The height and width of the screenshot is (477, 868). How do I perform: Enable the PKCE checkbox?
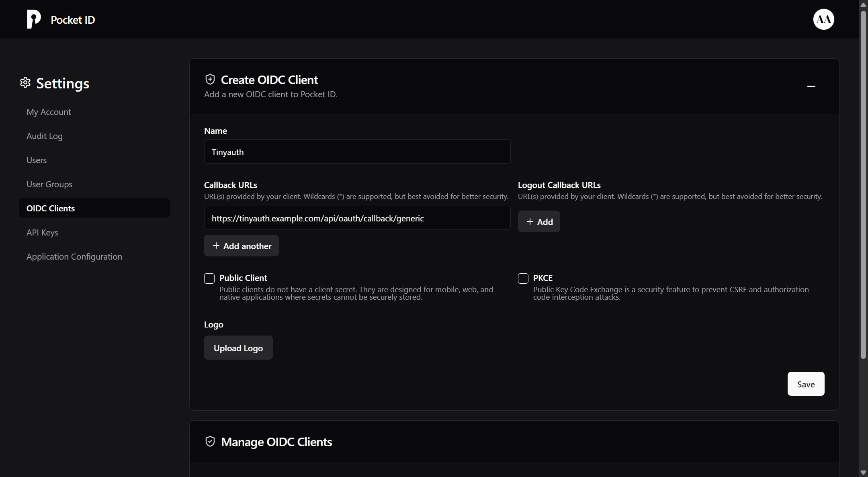(x=523, y=278)
